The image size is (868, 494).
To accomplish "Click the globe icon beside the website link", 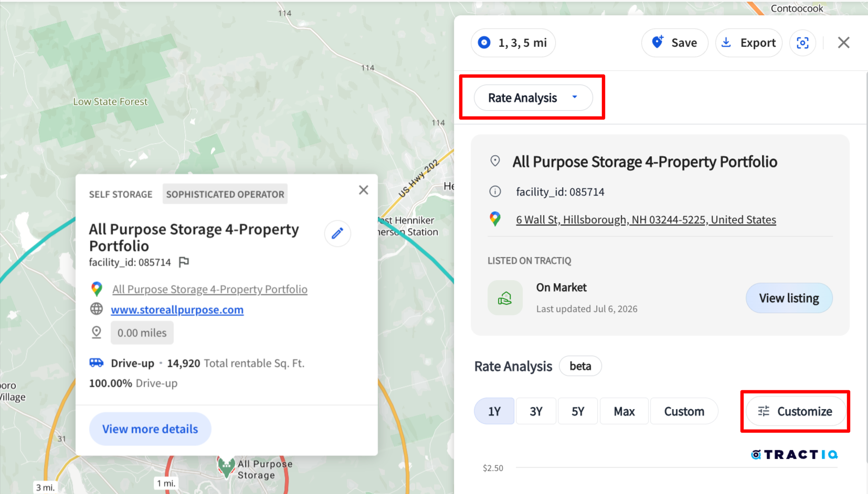I will pos(97,309).
